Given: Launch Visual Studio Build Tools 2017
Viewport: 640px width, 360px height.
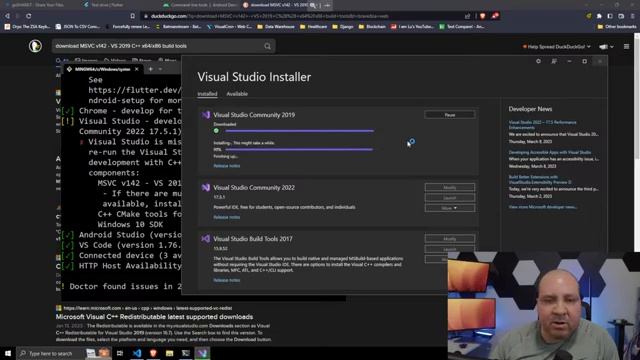Looking at the screenshot, I should click(x=450, y=249).
